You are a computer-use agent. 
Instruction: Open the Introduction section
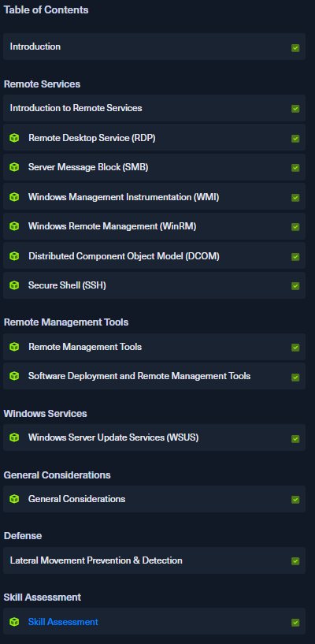[x=154, y=47]
